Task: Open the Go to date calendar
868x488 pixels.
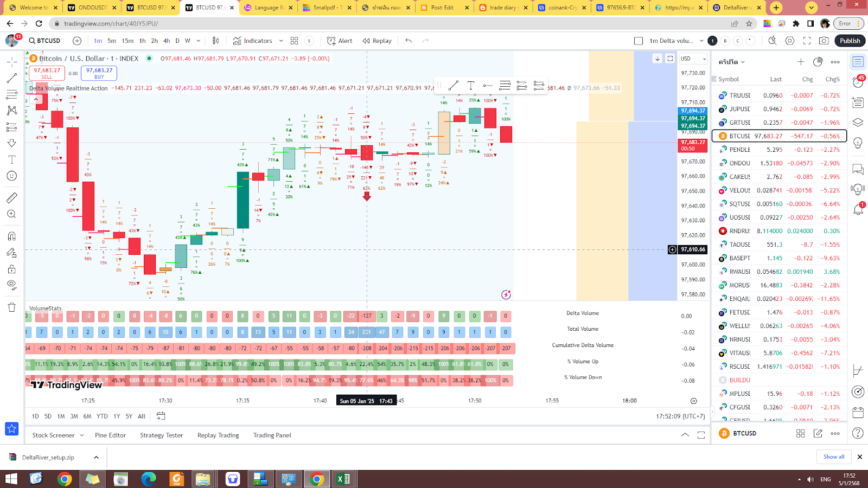Action: (161, 416)
